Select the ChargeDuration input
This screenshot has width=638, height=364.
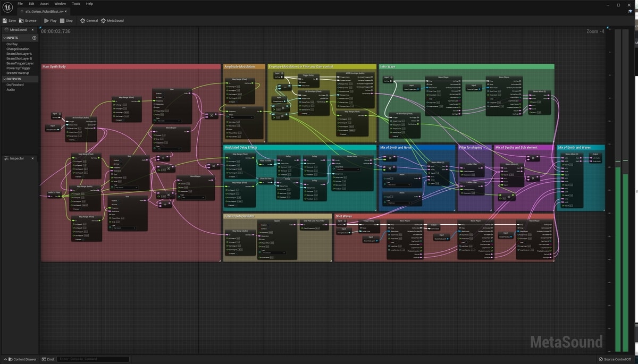(18, 49)
